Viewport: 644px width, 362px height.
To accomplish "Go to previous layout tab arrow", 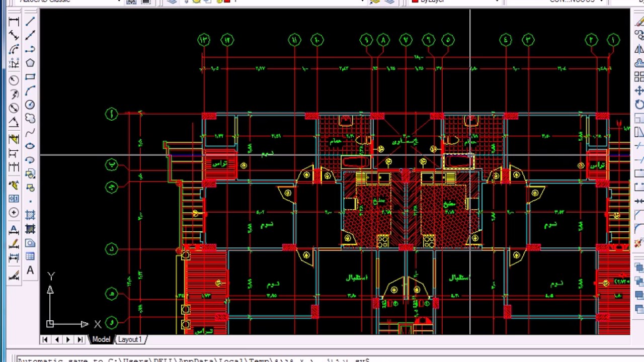I will [x=56, y=340].
